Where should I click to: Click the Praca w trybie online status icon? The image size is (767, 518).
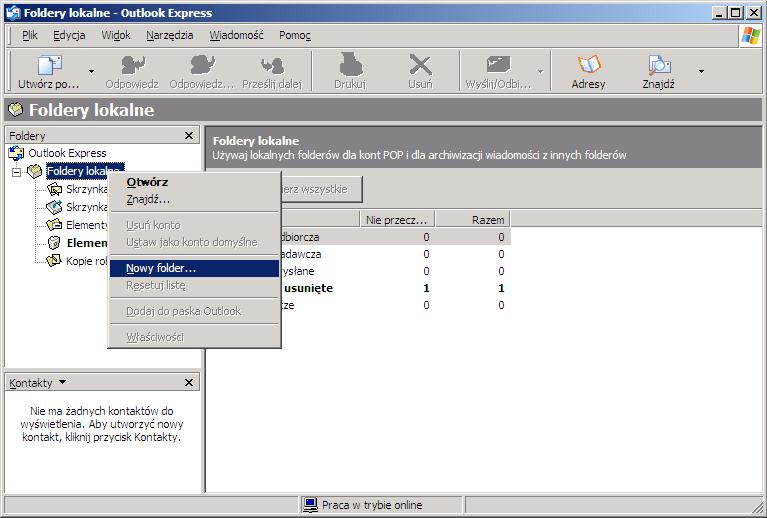[310, 505]
